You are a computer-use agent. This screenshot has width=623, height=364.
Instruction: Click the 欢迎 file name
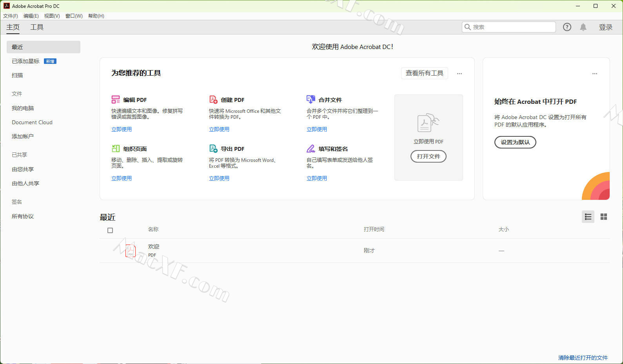pos(154,246)
